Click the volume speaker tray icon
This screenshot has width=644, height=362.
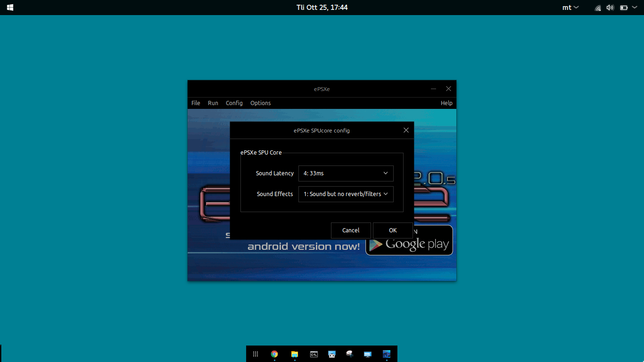610,8
